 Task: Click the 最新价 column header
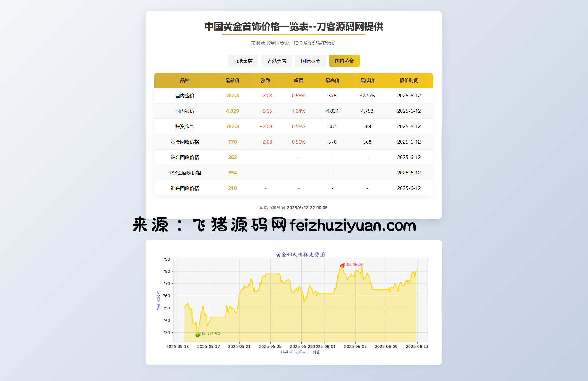click(x=232, y=80)
